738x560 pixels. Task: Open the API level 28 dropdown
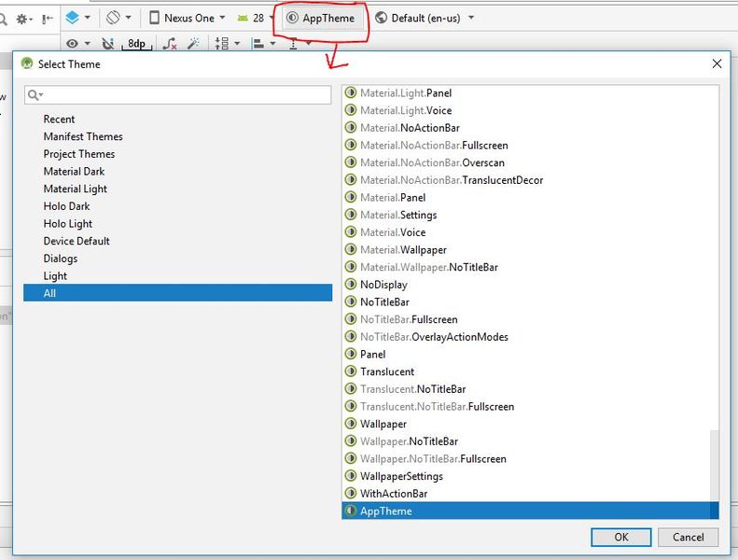click(256, 18)
